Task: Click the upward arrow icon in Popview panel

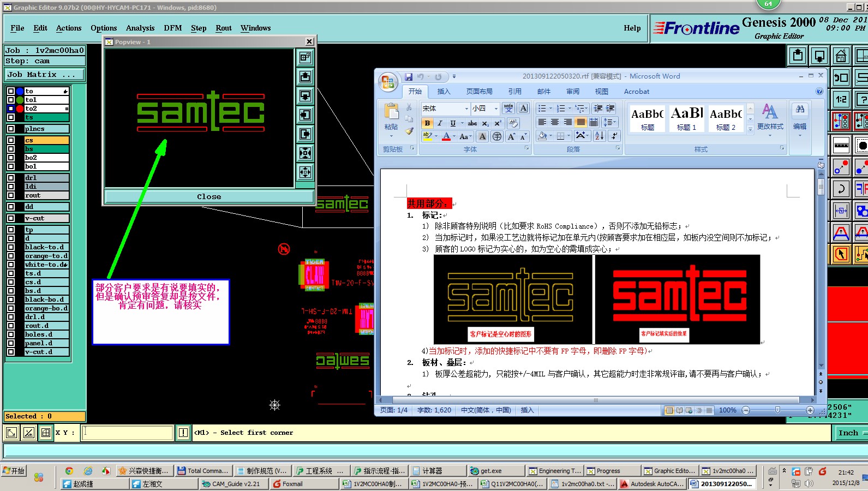Action: click(x=305, y=76)
